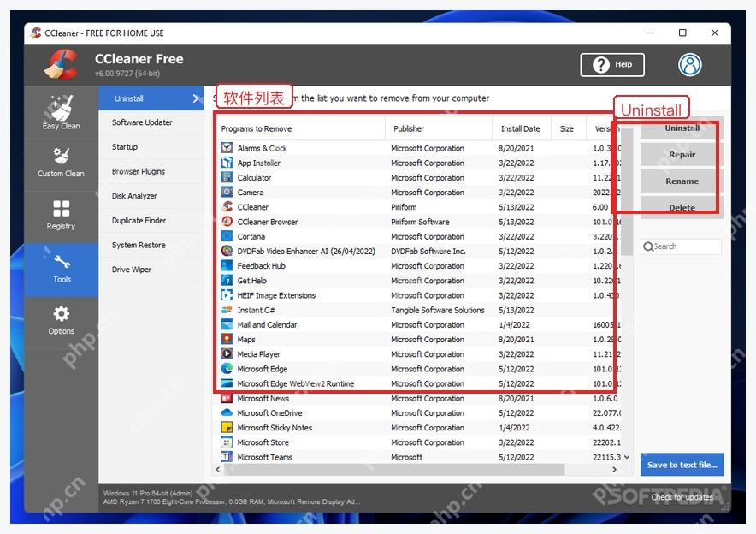Select the CCleaner Browser icon
This screenshot has height=534, width=756.
tap(227, 222)
